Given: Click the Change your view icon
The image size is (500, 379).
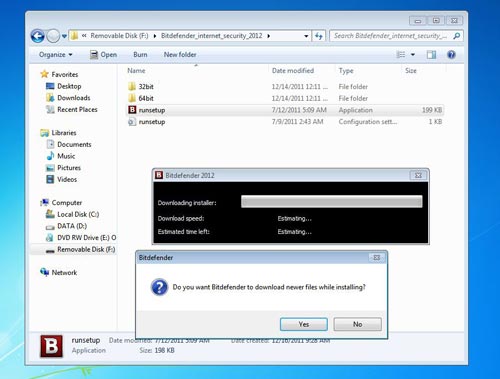Looking at the screenshot, I should tap(401, 55).
